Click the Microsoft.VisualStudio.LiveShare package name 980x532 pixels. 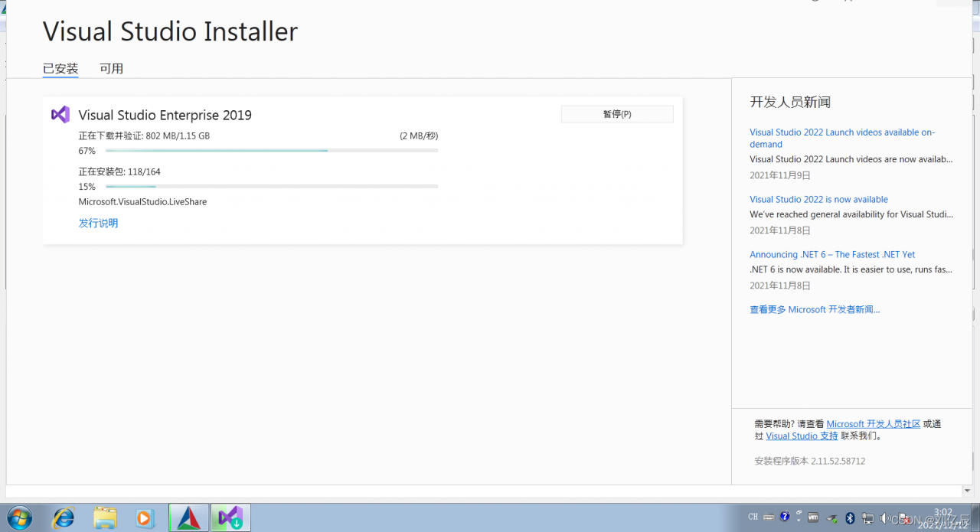pyautogui.click(x=142, y=202)
